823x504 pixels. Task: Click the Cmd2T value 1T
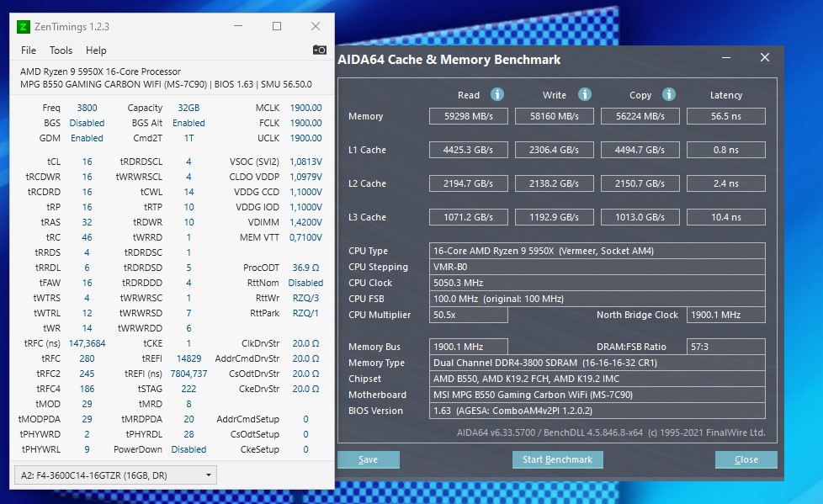pyautogui.click(x=188, y=138)
